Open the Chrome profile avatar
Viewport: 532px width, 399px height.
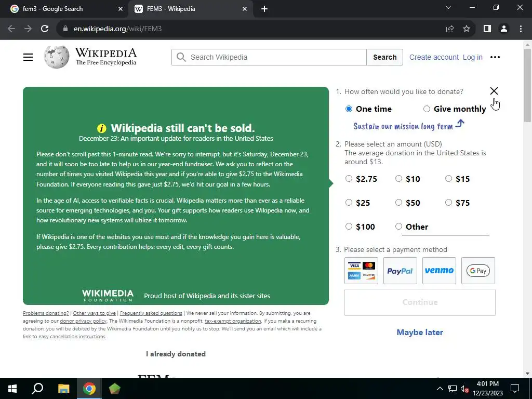click(x=504, y=29)
